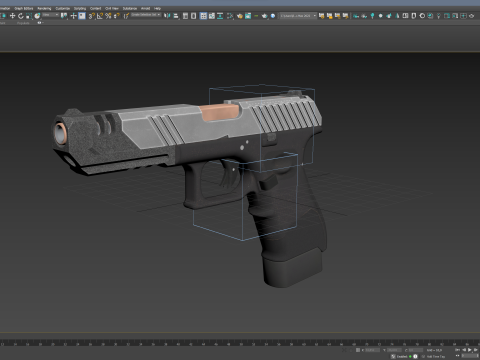Open the Material Editor
Screen dimensions: 480x360
230,16
